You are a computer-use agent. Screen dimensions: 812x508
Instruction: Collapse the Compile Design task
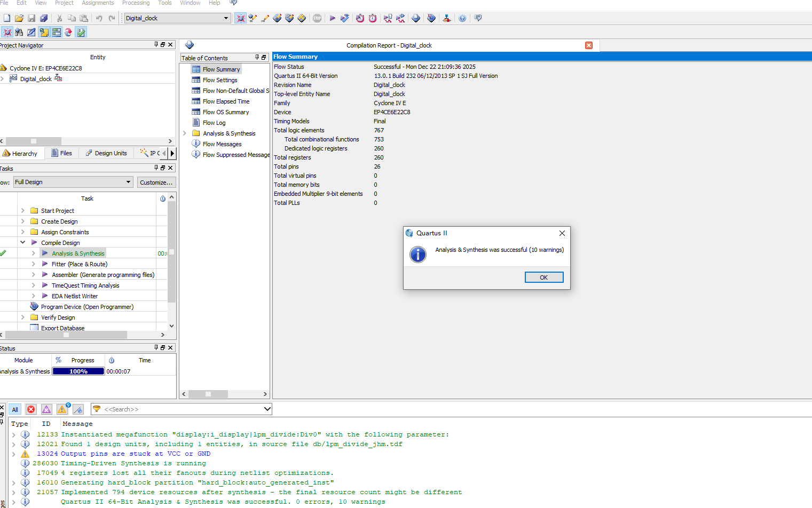tap(22, 243)
